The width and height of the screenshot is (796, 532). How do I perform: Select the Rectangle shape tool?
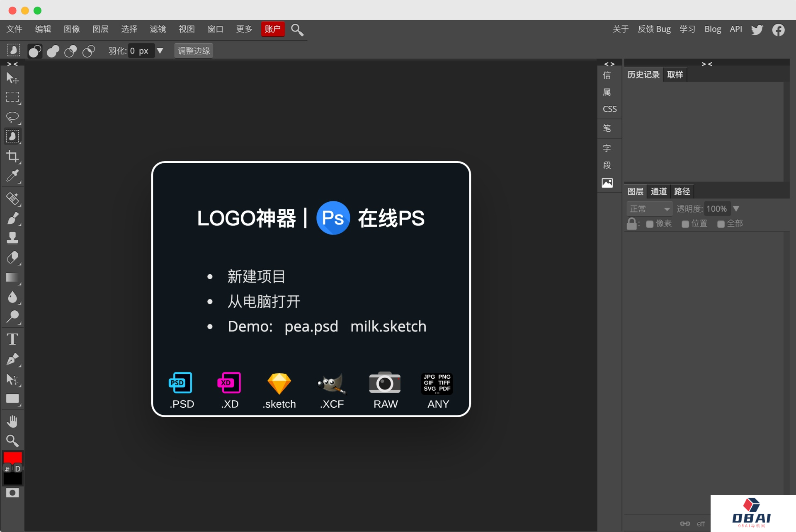(12, 399)
